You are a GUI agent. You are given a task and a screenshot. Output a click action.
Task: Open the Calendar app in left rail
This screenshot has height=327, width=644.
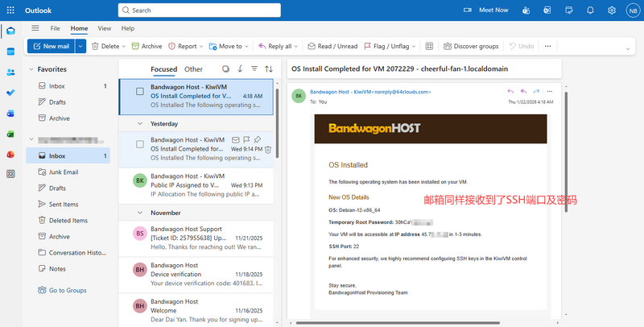[10, 52]
